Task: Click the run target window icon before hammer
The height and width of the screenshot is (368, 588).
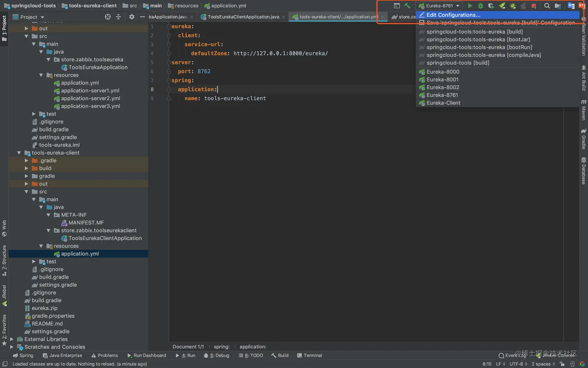Action: (397, 6)
